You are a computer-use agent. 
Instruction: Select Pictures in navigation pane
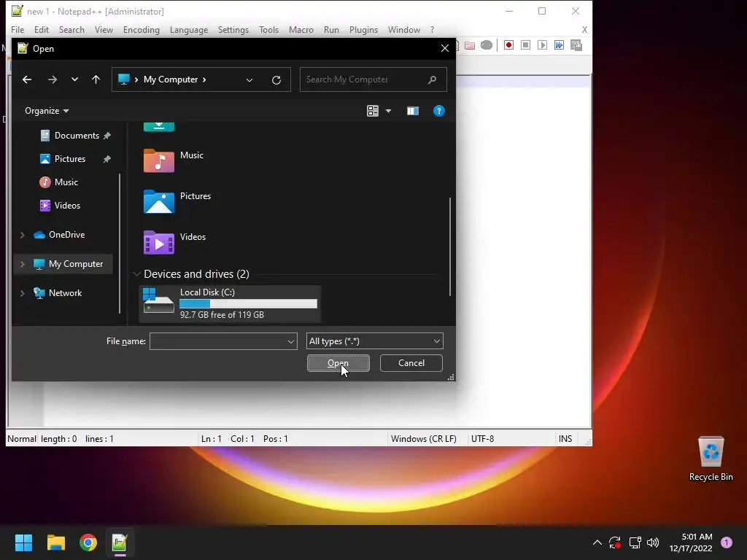coord(69,159)
